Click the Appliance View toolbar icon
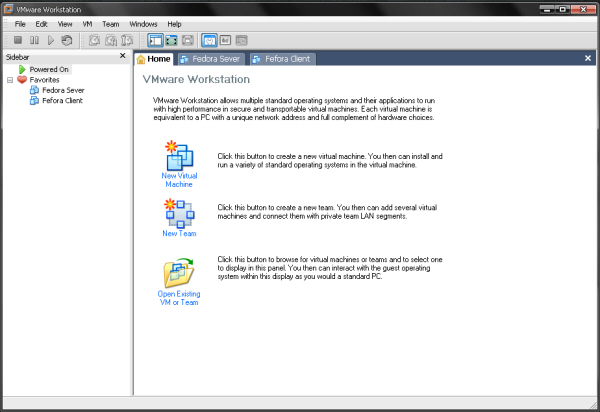The image size is (600, 412). 225,40
